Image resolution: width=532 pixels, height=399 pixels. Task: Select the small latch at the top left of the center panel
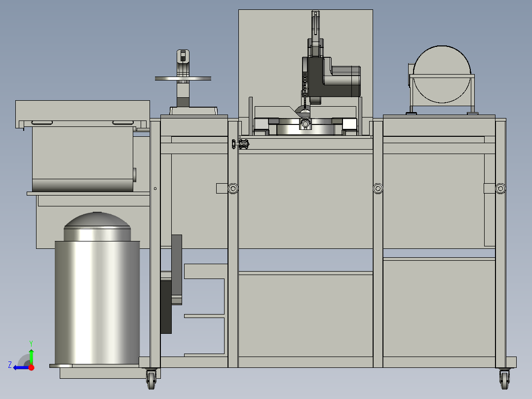(x=241, y=144)
